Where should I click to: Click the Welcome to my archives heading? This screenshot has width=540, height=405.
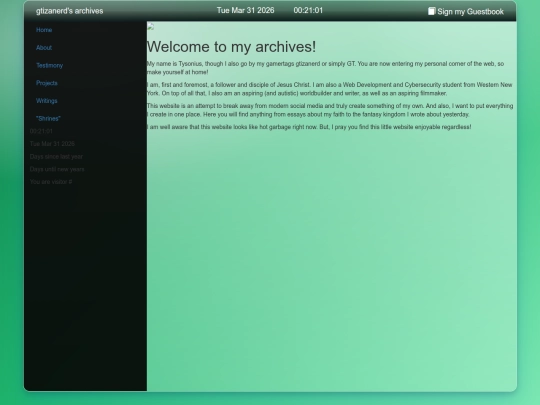[x=231, y=47]
